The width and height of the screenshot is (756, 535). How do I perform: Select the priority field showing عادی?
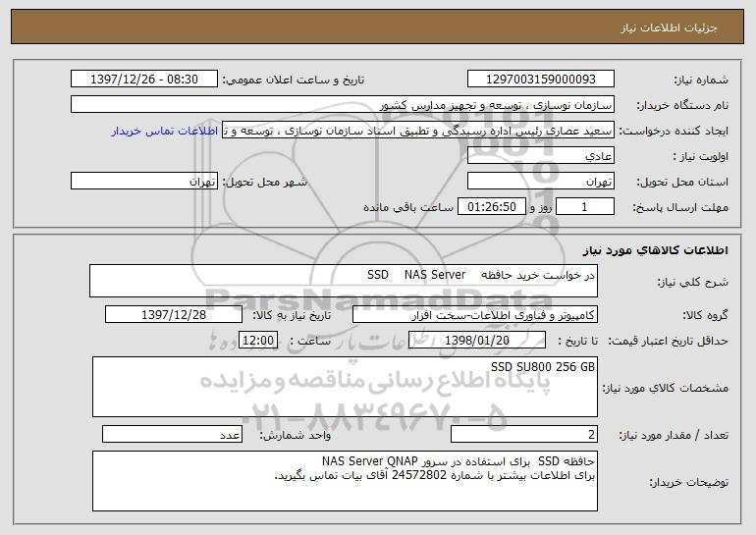point(540,156)
